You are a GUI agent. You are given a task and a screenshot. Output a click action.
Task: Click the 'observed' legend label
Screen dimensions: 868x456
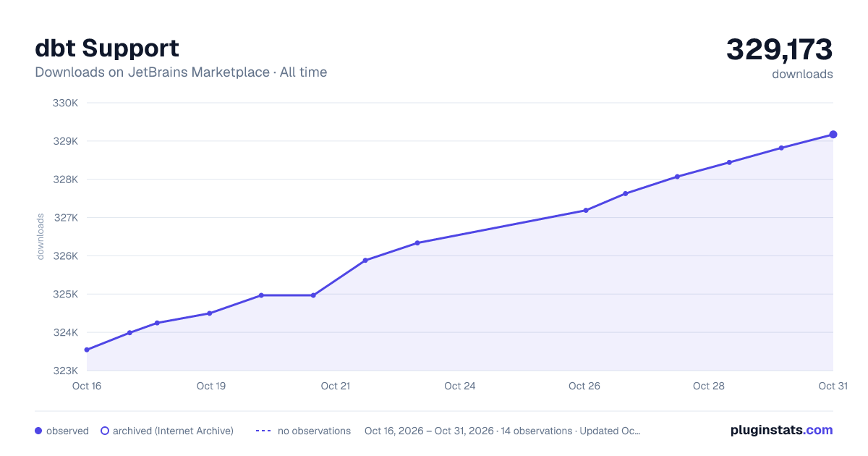tap(67, 431)
